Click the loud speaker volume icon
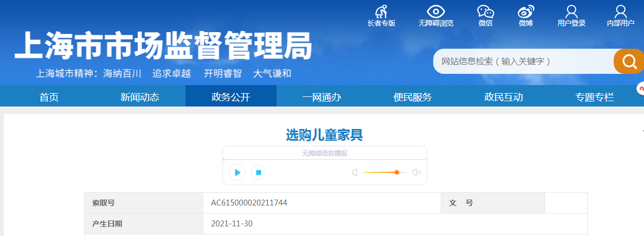 coord(416,172)
